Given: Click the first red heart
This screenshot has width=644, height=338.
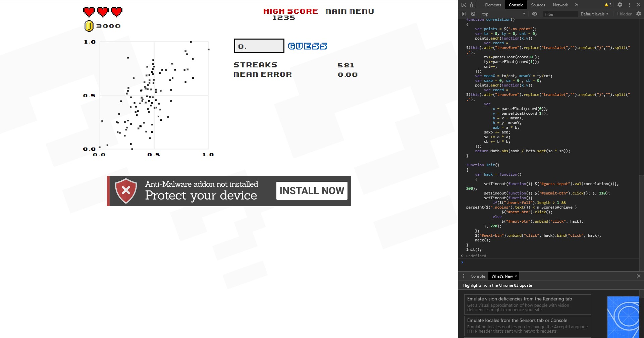Looking at the screenshot, I should [89, 12].
